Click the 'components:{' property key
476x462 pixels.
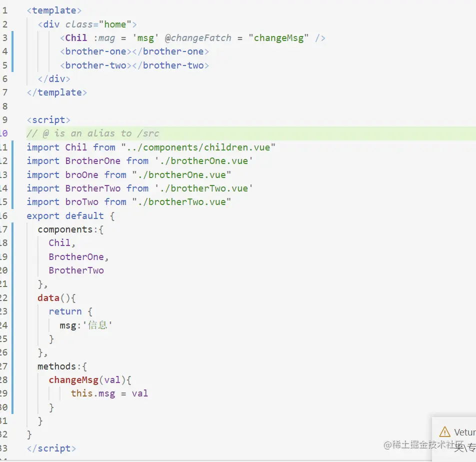coord(70,229)
